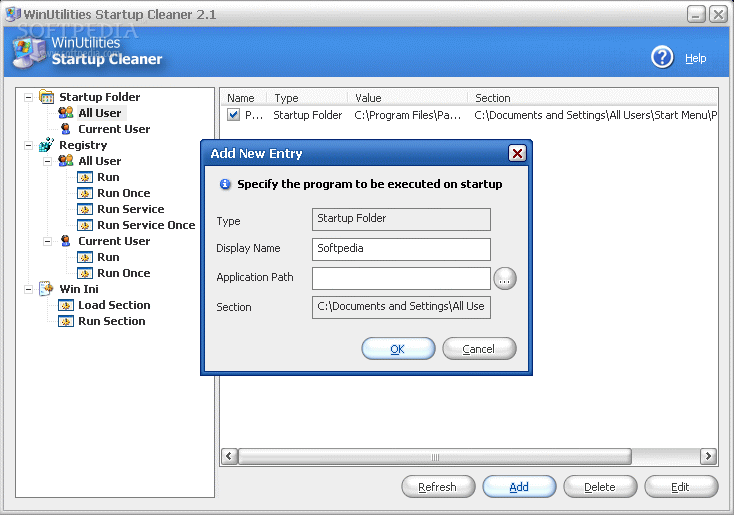Click the WinUtilities title bar app icon
Viewport: 734px width, 515px height.
click(x=13, y=14)
